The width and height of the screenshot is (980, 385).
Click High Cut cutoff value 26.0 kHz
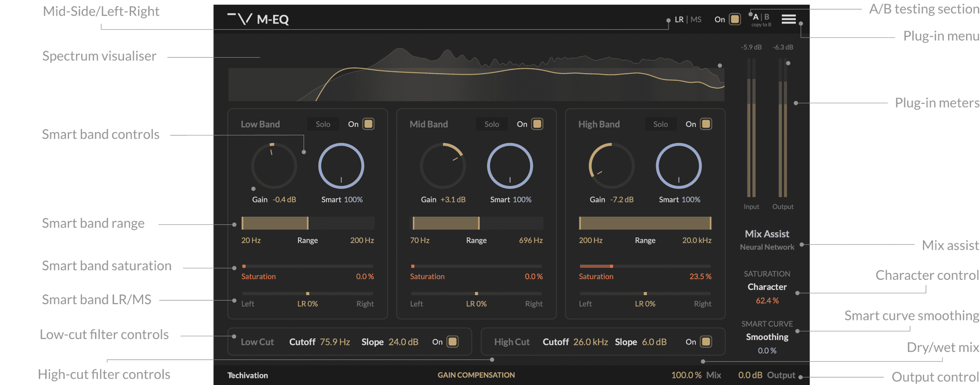pos(590,342)
